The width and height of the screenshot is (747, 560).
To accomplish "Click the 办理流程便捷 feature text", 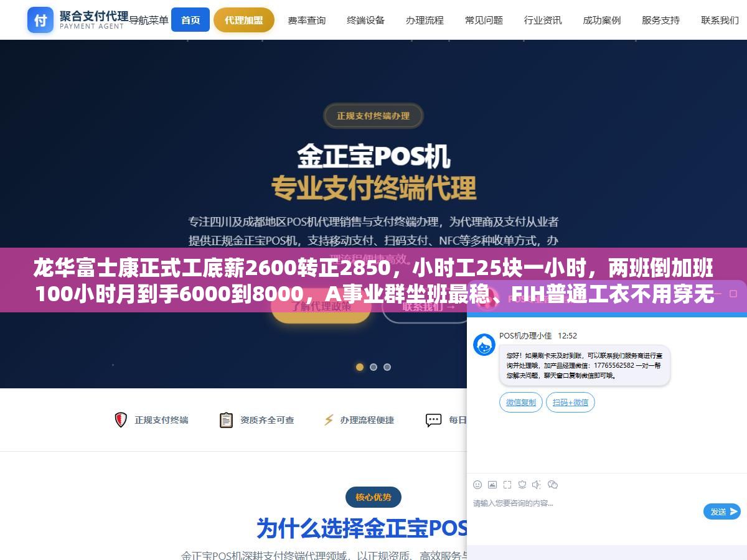I will click(x=367, y=420).
